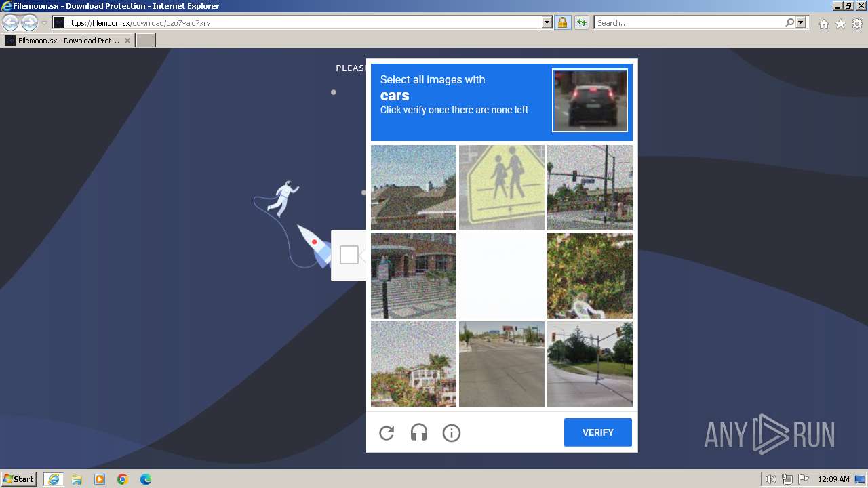
Task: Open the Windows Start menu
Action: tap(19, 479)
